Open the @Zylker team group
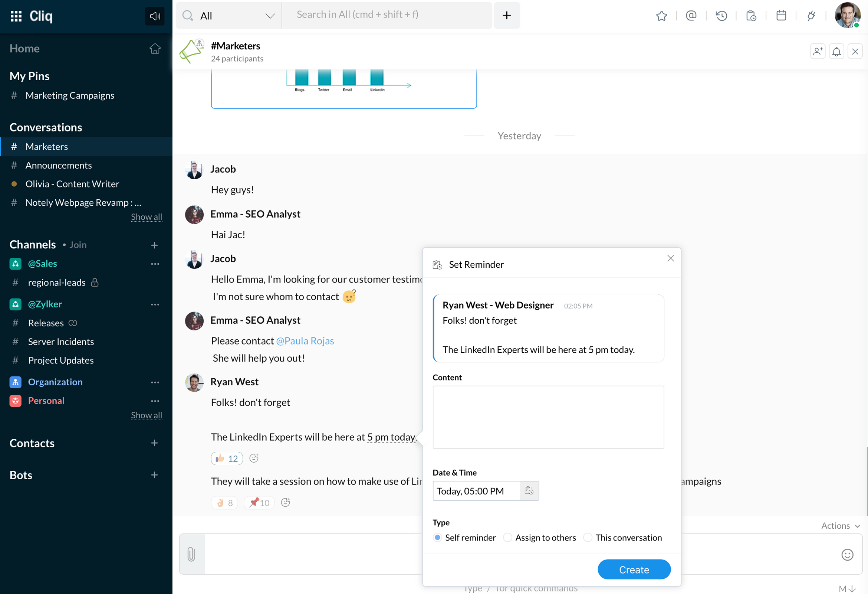The height and width of the screenshot is (594, 868). point(45,305)
